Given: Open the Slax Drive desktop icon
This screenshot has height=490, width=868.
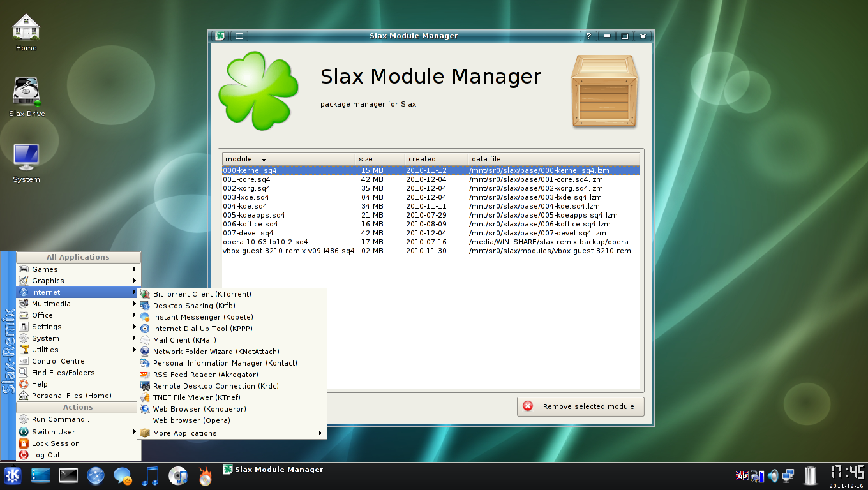Looking at the screenshot, I should (27, 97).
